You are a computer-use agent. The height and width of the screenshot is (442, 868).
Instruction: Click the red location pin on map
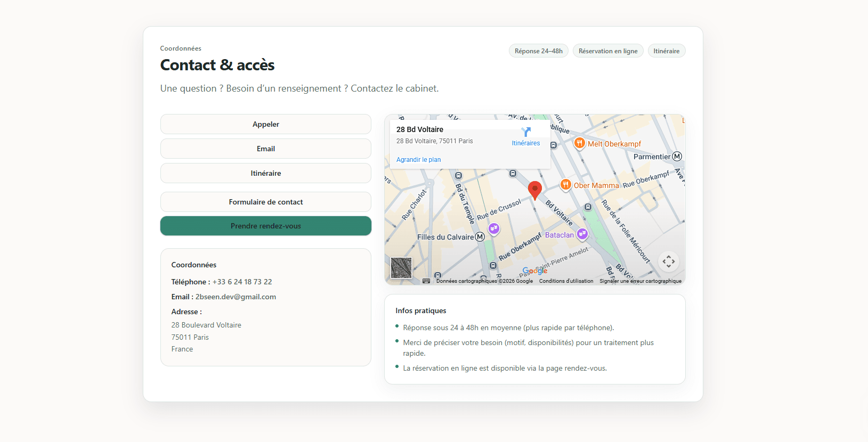coord(534,189)
